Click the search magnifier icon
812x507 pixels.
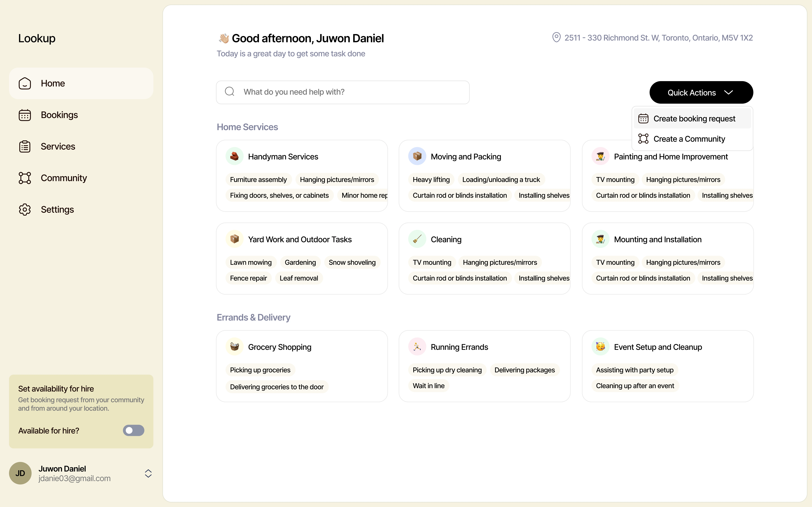tap(230, 92)
